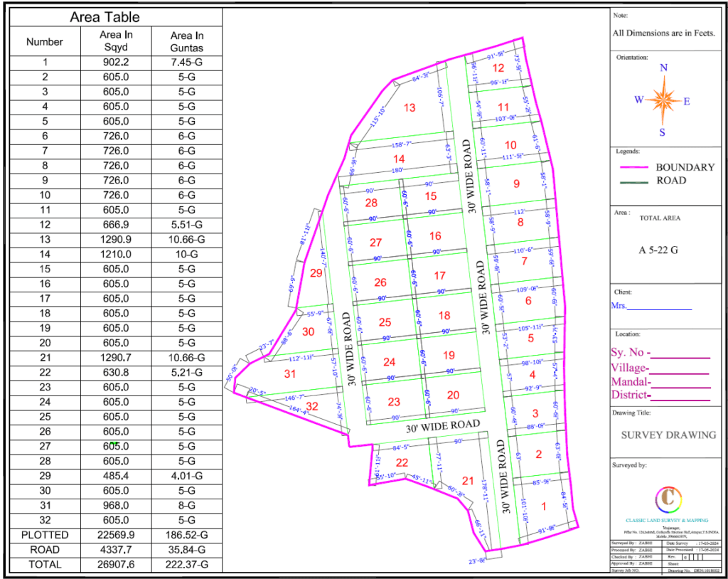Click plot number 1 on the map
The width and height of the screenshot is (728, 579).
pos(544,507)
